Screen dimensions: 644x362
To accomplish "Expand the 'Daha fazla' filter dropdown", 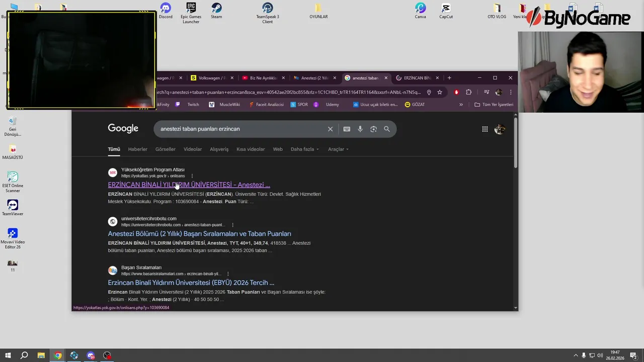I will coord(304,149).
